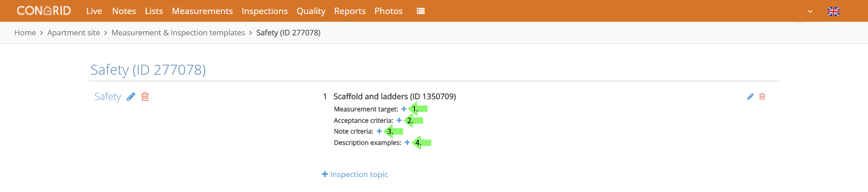Open Measurement & Inspection templates breadcrumb
Screen dimensions: 868x192
(178, 33)
